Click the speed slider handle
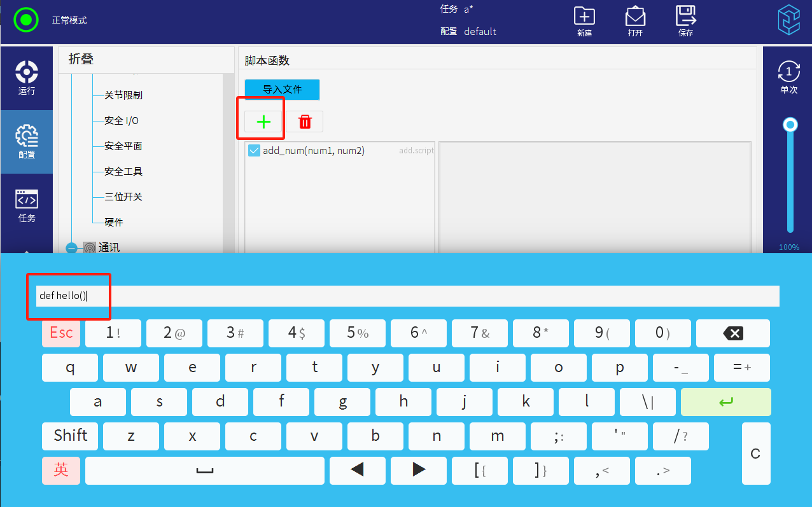Screen dimensions: 812x507 click(x=790, y=125)
